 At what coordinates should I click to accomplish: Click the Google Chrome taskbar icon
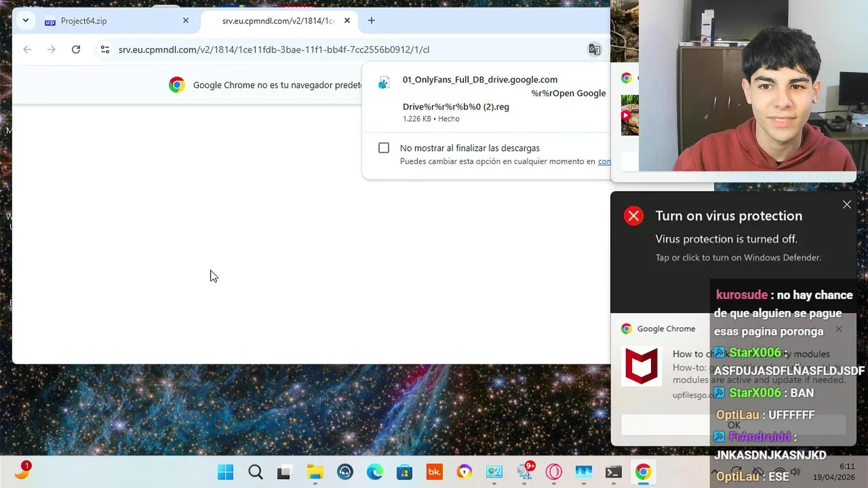tap(644, 472)
